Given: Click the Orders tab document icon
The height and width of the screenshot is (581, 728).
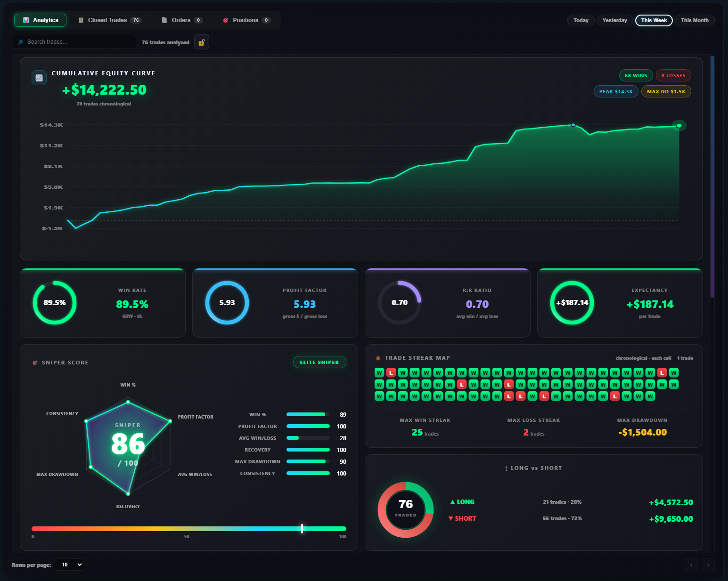Looking at the screenshot, I should 164,20.
